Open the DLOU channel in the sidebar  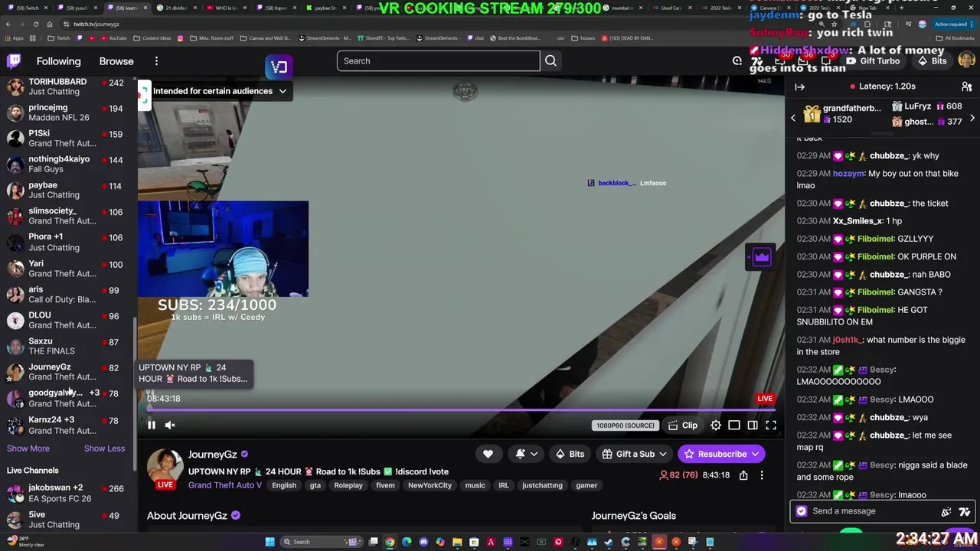pyautogui.click(x=68, y=320)
